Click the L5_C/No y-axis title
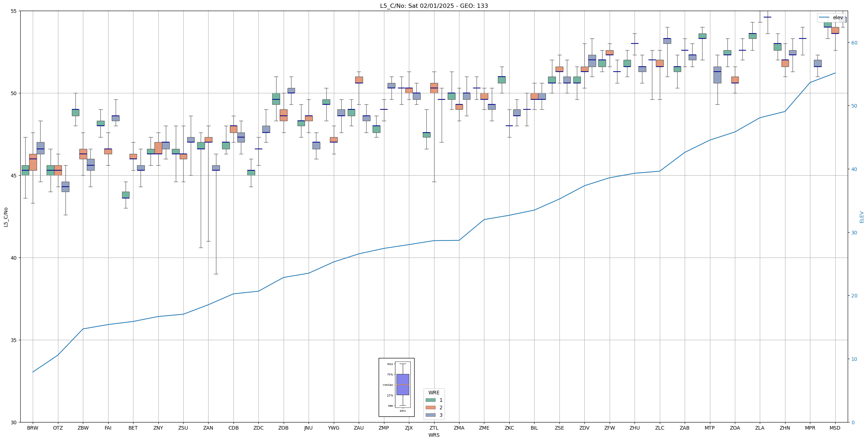Screen dimensions: 868x441 pyautogui.click(x=6, y=217)
